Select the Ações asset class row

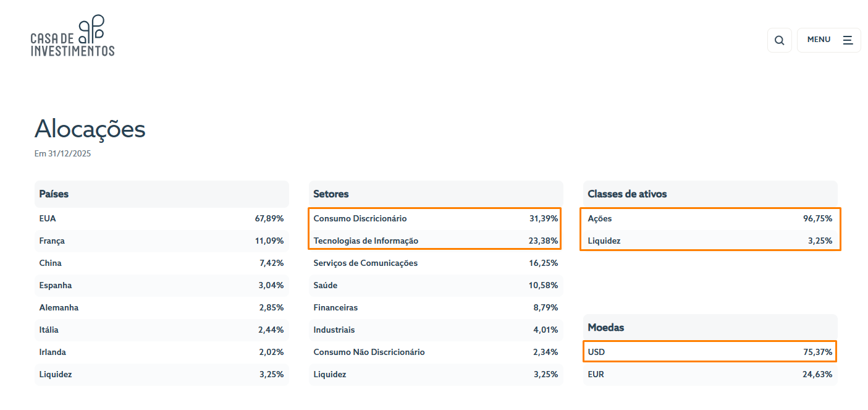coord(710,219)
